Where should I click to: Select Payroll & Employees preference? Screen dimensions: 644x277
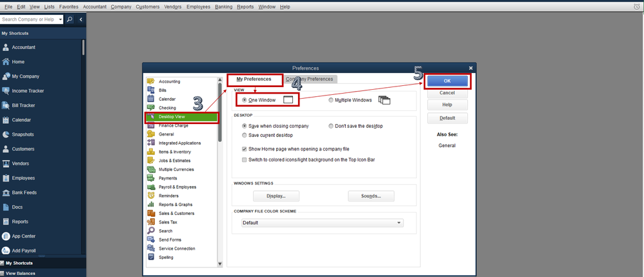click(x=177, y=187)
